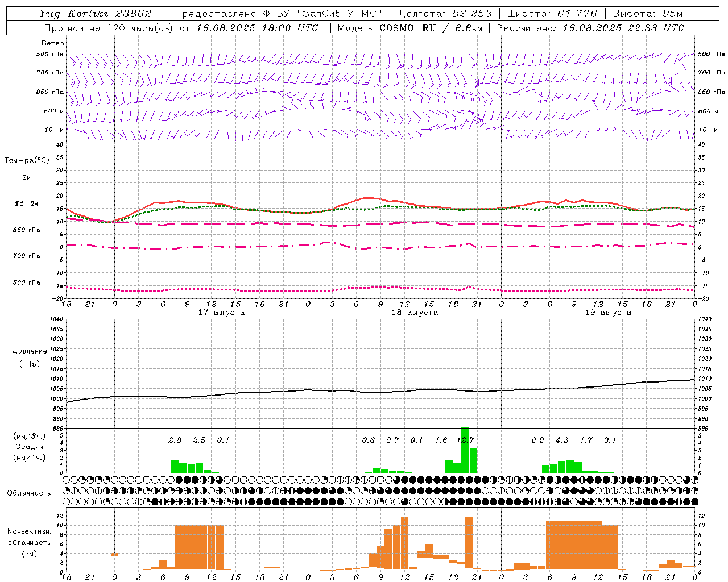The width and height of the screenshot is (728, 582).
Task: Click the 4.3 precipitation amount value
Action: pos(562,440)
